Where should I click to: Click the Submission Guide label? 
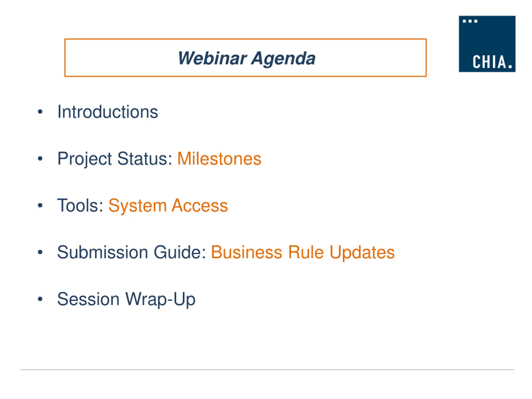132,252
